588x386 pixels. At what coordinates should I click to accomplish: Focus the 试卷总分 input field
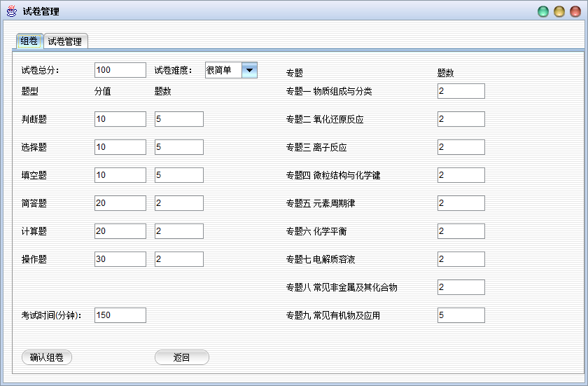120,70
